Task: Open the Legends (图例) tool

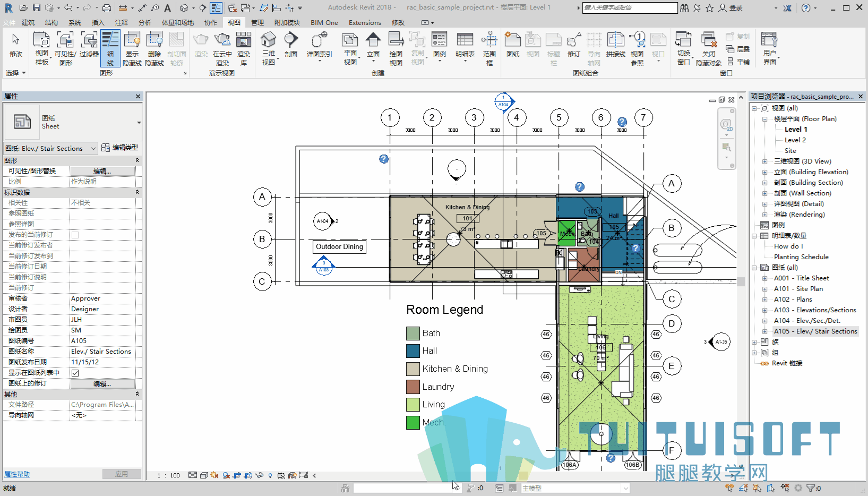Action: [x=440, y=47]
